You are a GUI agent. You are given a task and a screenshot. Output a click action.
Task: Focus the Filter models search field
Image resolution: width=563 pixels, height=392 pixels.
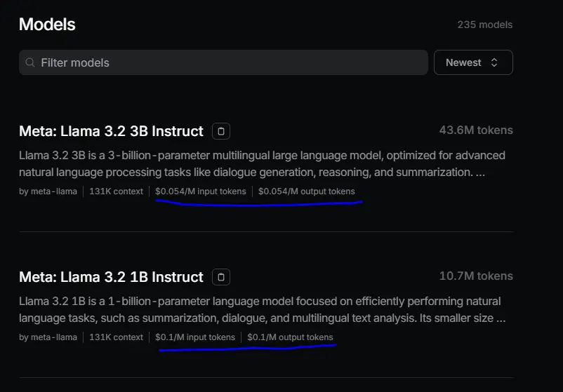(x=223, y=62)
